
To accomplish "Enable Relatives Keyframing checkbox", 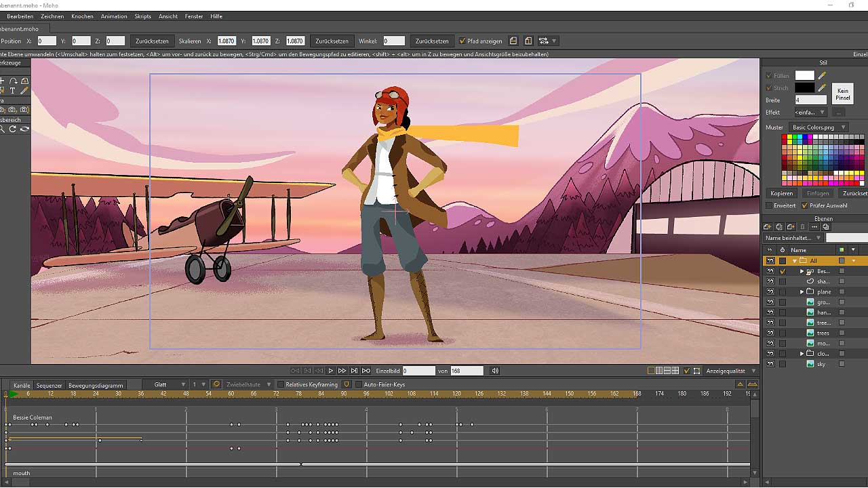I will 281,384.
